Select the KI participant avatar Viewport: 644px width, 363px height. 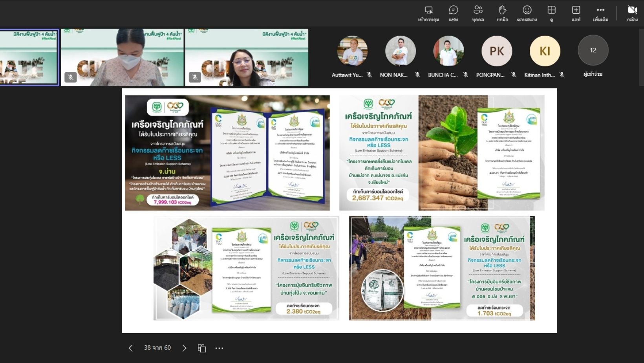tap(545, 51)
